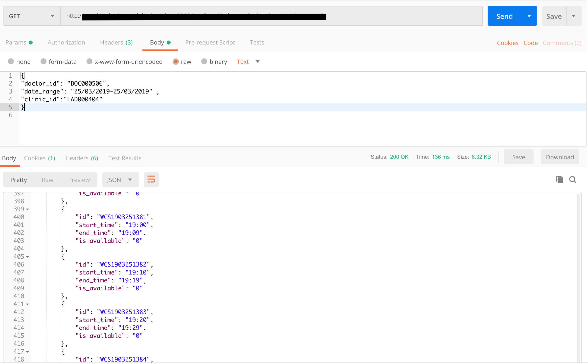
Task: Collapse the JSON object at line 411
Action: click(x=27, y=304)
